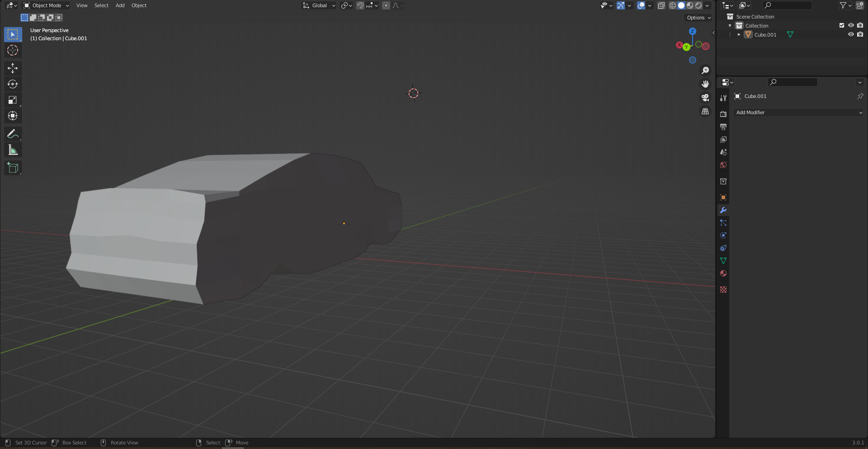This screenshot has height=449, width=868.
Task: Open the Physics properties tab
Action: tap(723, 235)
